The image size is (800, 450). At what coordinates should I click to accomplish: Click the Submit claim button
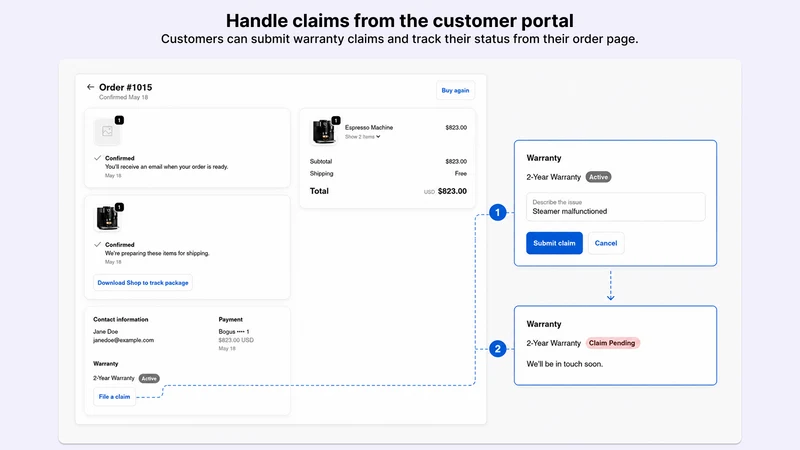click(554, 243)
